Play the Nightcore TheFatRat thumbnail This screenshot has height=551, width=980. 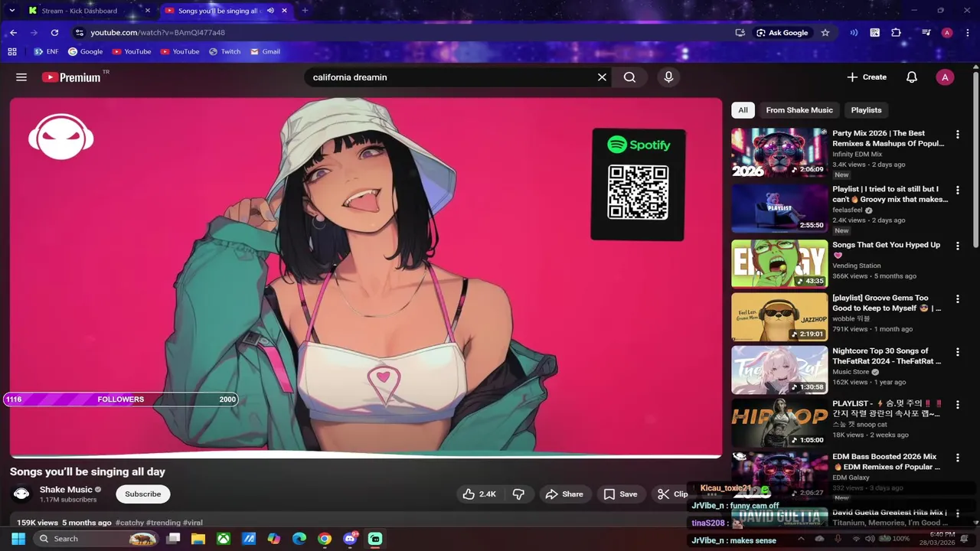pyautogui.click(x=779, y=370)
